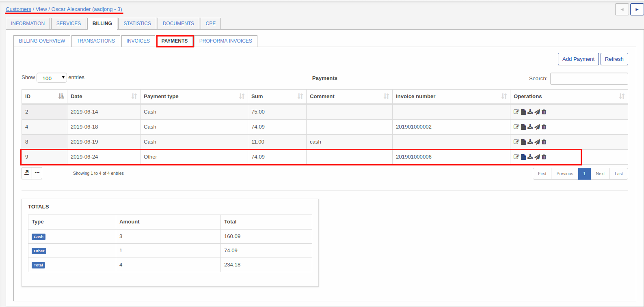Edit payment ID 2
The width and height of the screenshot is (644, 307).
point(516,112)
